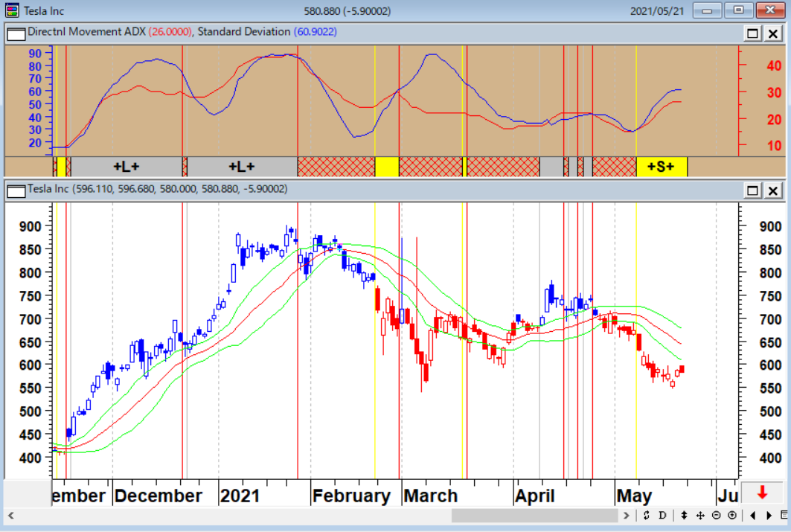Maximize the Tesla Inc price pane
This screenshot has width=791, height=532.
click(x=753, y=190)
